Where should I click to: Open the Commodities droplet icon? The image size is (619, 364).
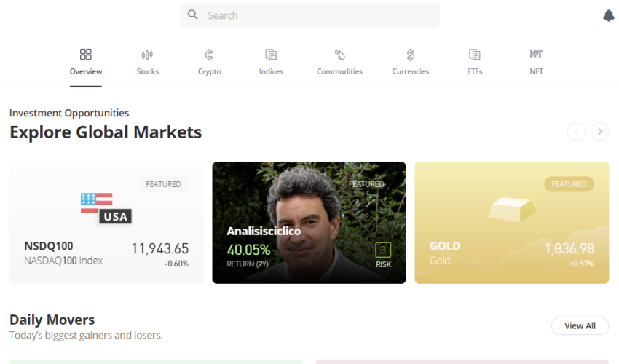[x=339, y=55]
